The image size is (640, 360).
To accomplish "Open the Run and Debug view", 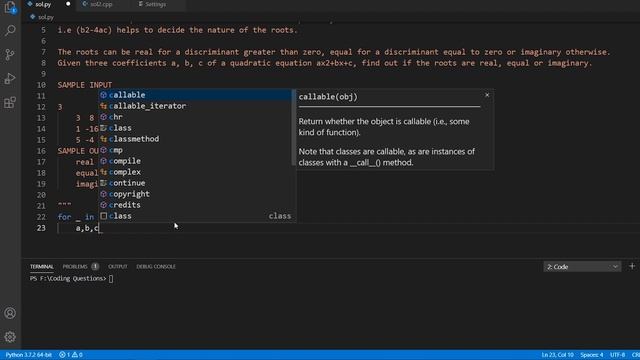I will coord(10,78).
